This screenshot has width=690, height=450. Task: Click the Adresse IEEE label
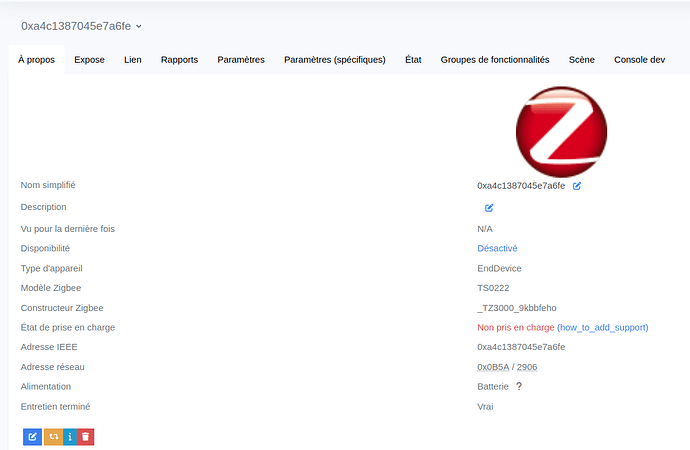pyautogui.click(x=49, y=347)
